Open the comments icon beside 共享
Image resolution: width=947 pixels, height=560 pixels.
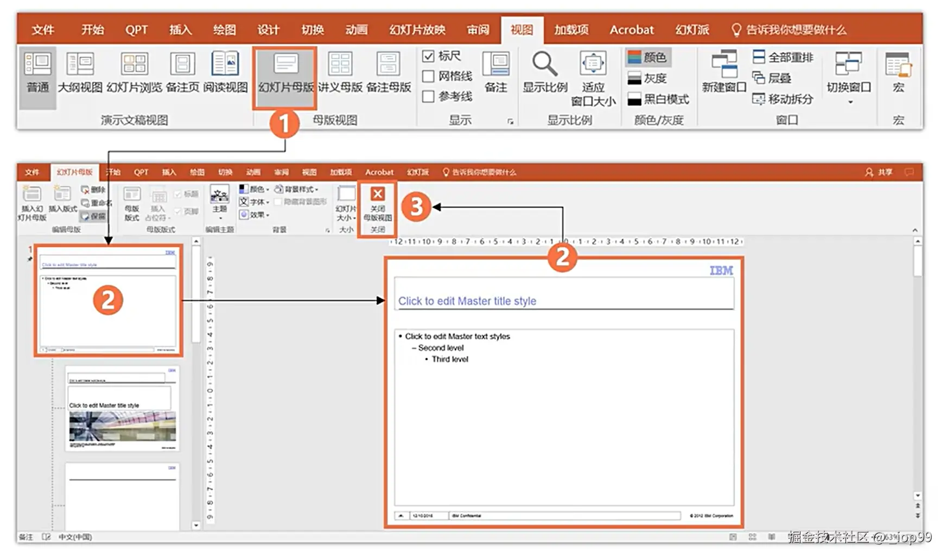point(909,172)
